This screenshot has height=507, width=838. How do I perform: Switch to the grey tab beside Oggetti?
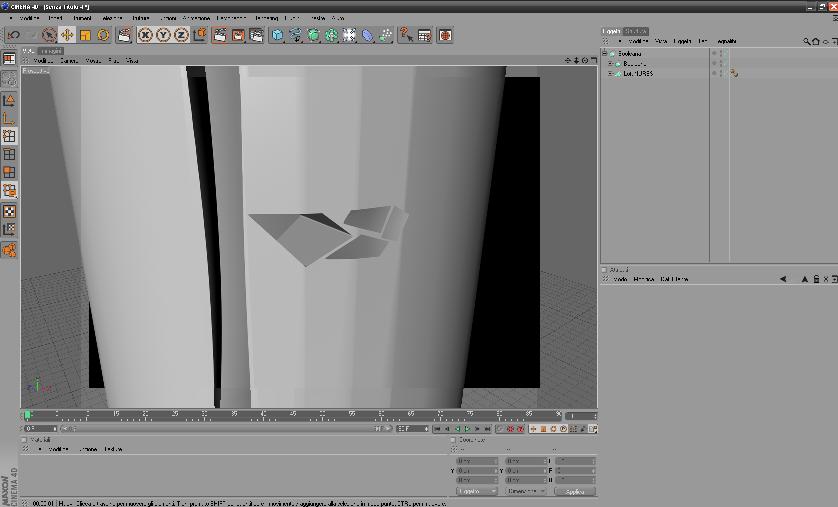[x=636, y=31]
